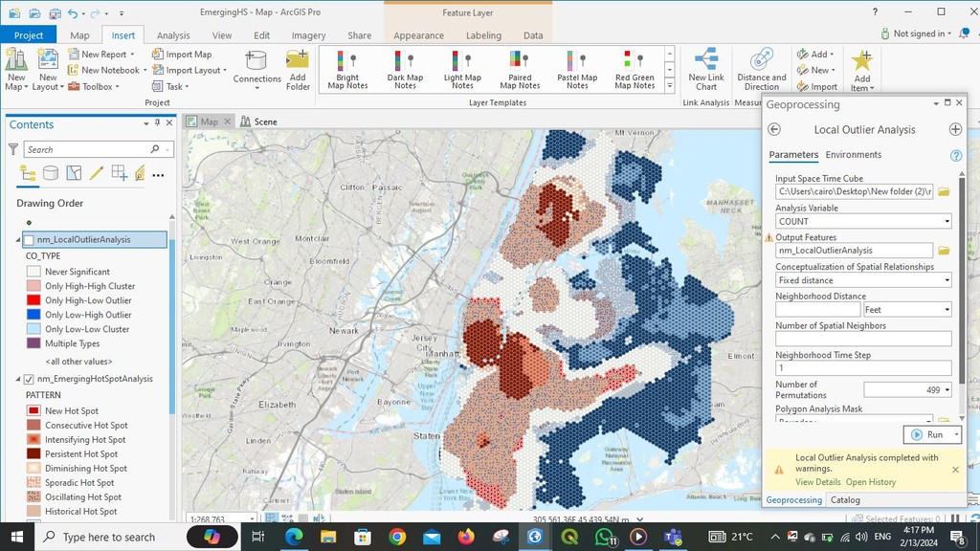Open the Analysis ribbon tab
Viewport: 980px width, 551px height.
point(173,35)
